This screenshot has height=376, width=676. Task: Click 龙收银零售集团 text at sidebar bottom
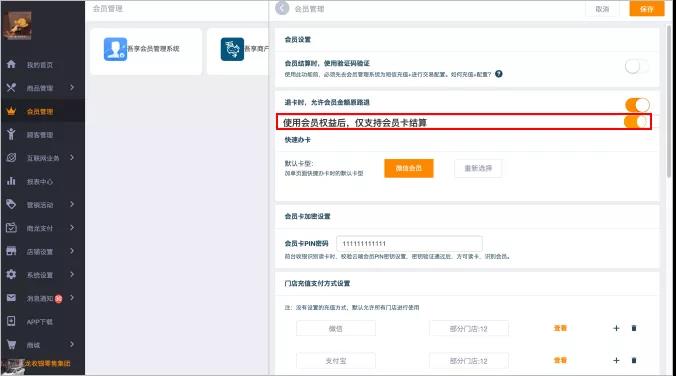click(x=47, y=363)
